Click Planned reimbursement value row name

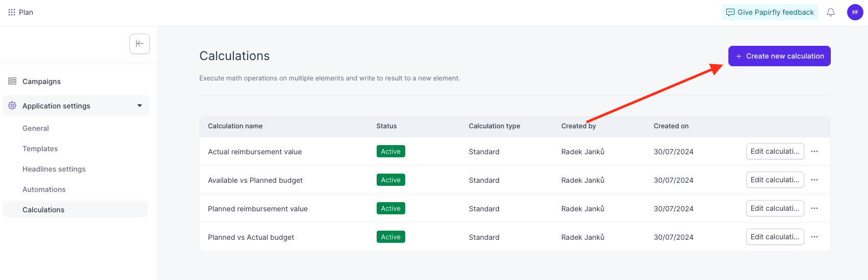pos(258,209)
